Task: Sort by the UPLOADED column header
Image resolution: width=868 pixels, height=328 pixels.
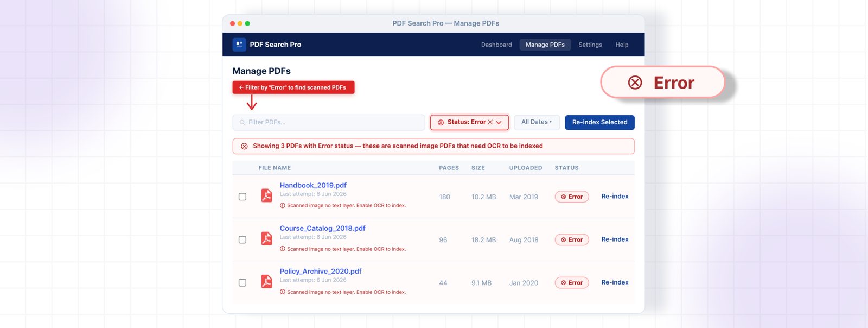Action: [x=526, y=168]
